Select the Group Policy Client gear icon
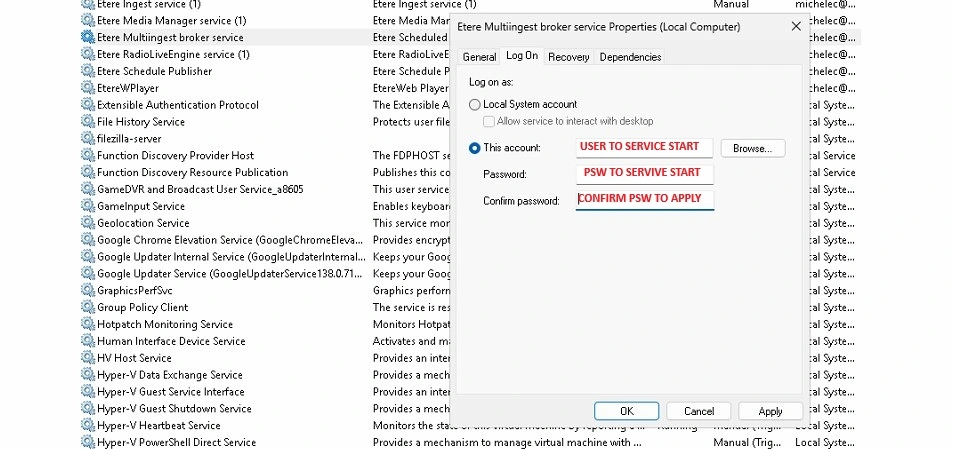 point(87,307)
